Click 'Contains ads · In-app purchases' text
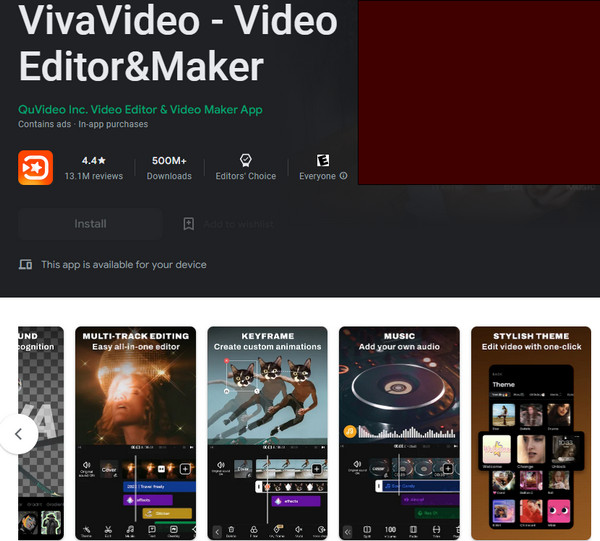 click(83, 124)
